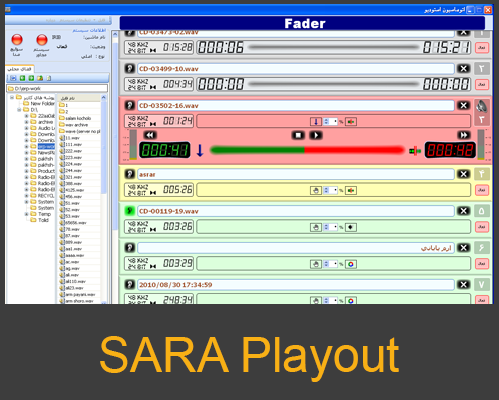This screenshot has height=400, width=499.
Task: Open the wav archive folder in file list
Action: (x=74, y=125)
